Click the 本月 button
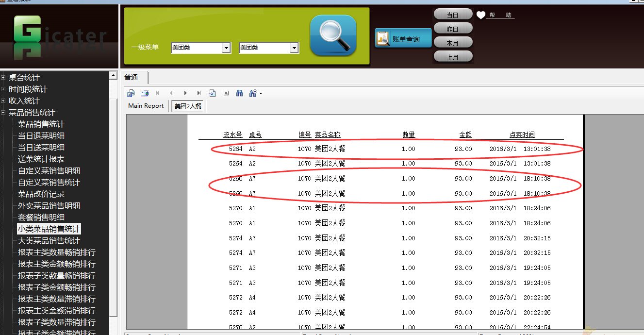Screen dimensions: 644x335 [x=453, y=43]
